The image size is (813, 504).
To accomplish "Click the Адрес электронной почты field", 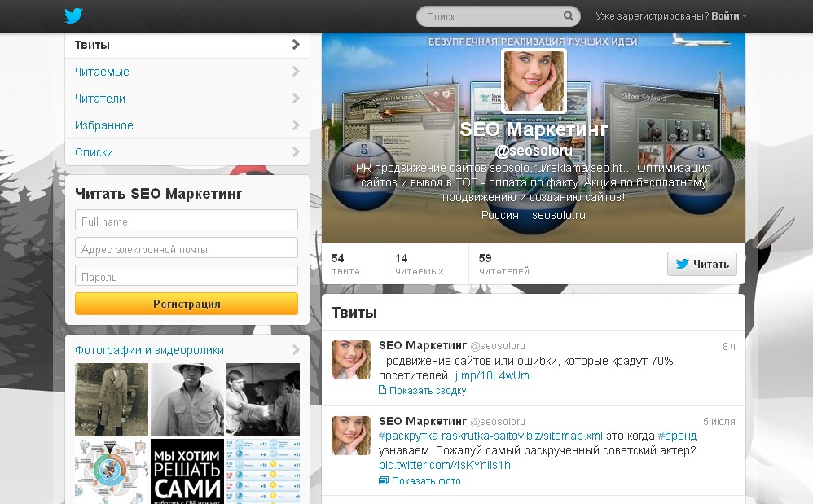I will 187,248.
